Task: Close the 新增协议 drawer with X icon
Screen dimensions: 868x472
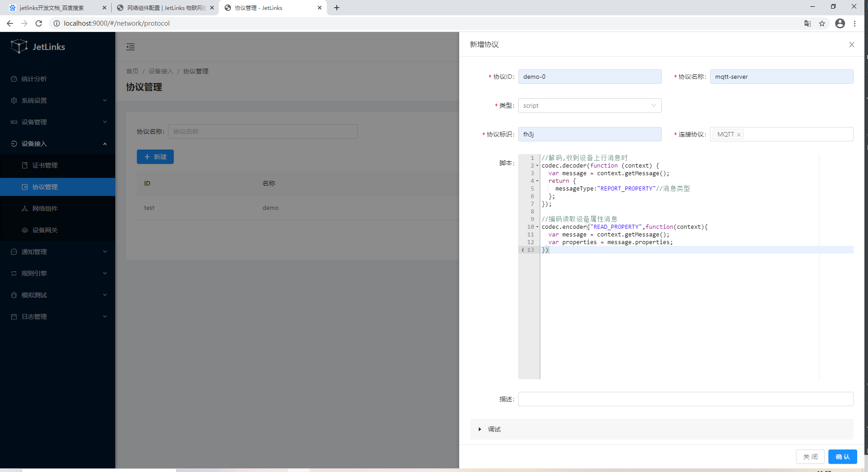Action: pos(851,45)
